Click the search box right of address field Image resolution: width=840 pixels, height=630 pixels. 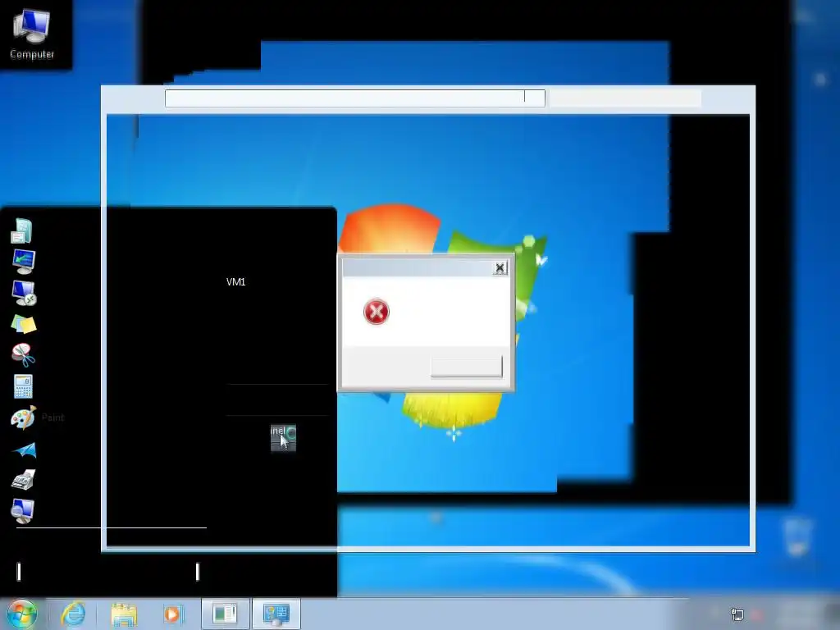point(625,98)
